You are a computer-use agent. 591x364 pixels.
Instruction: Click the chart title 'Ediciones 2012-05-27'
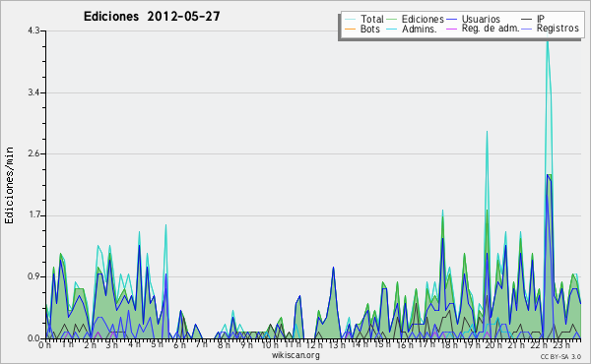[152, 17]
